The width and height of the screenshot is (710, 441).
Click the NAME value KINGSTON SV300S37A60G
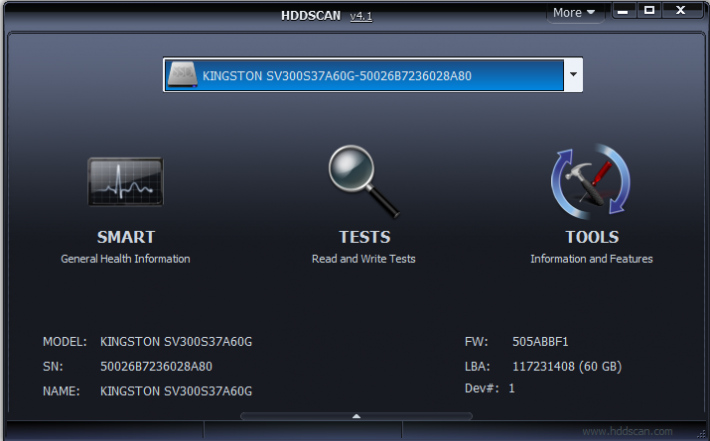[176, 391]
